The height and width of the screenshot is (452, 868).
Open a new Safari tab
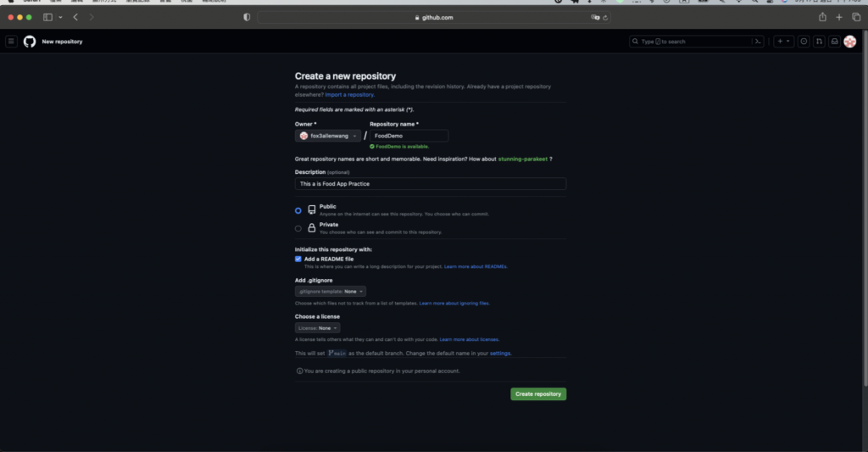click(839, 17)
